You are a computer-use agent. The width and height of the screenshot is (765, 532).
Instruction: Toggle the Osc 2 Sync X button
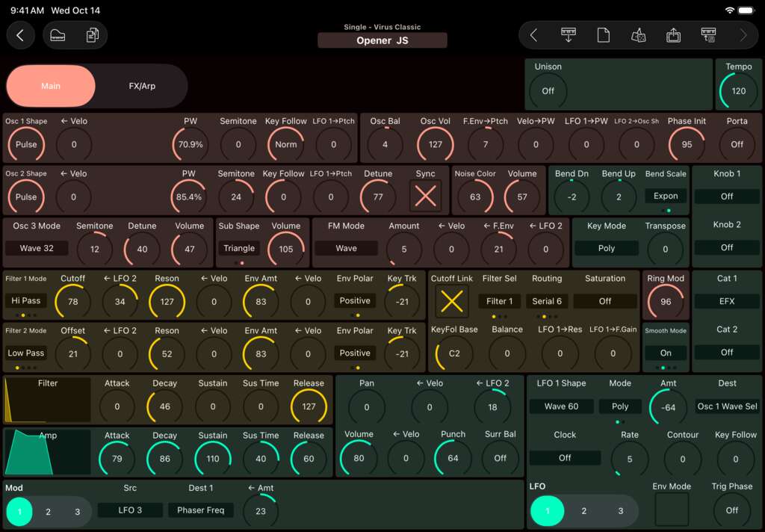point(425,197)
